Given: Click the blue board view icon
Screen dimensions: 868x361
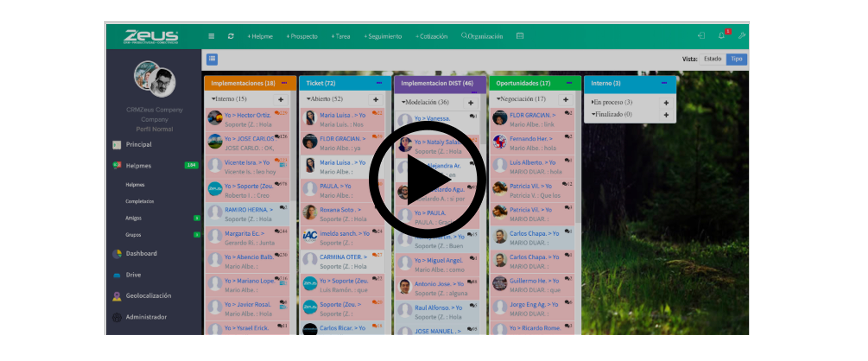Looking at the screenshot, I should (x=212, y=59).
